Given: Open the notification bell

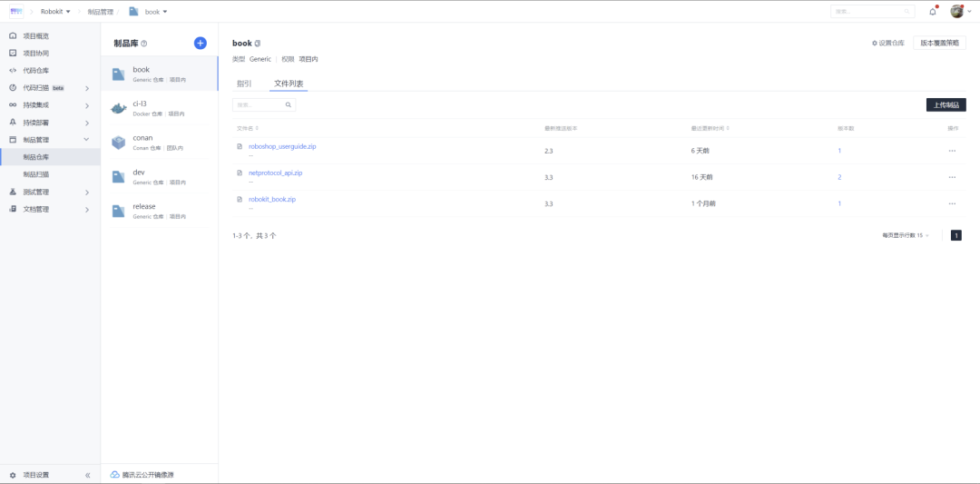Looking at the screenshot, I should pos(933,12).
